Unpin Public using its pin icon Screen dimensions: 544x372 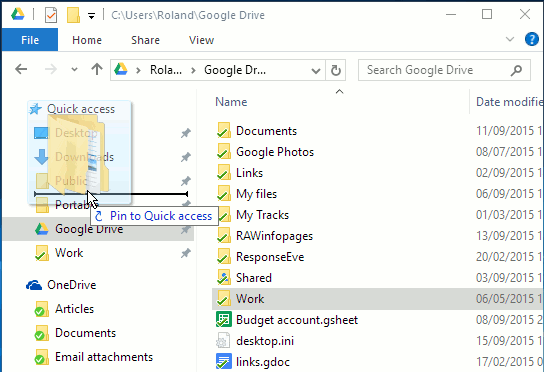[x=186, y=181]
